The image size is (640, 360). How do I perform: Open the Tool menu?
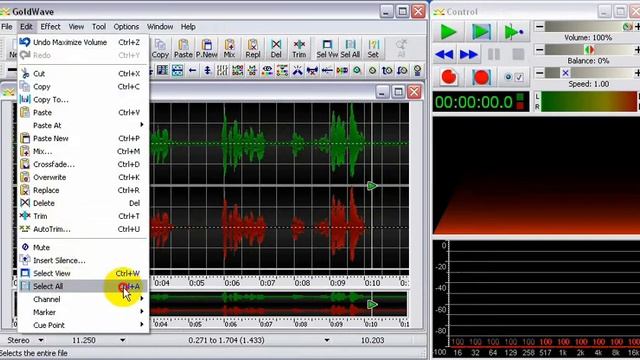tap(99, 27)
